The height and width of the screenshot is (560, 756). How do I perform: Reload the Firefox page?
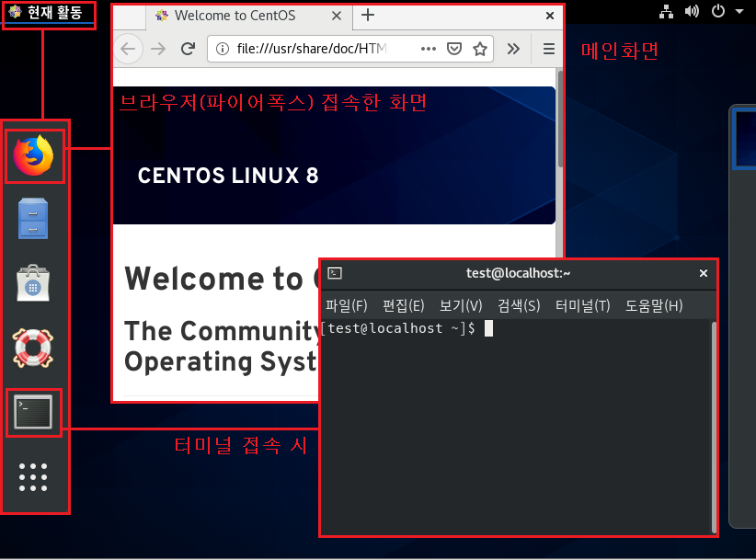(x=188, y=49)
